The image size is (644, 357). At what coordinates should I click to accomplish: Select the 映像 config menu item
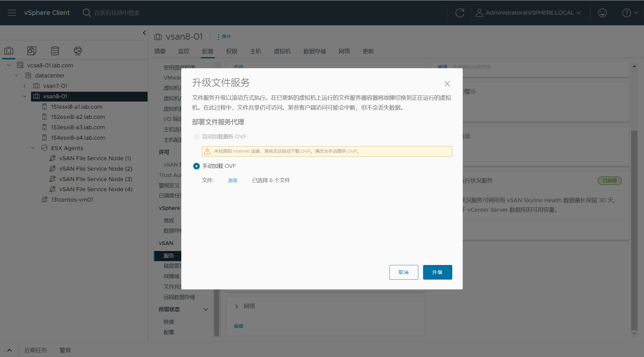pos(169,322)
